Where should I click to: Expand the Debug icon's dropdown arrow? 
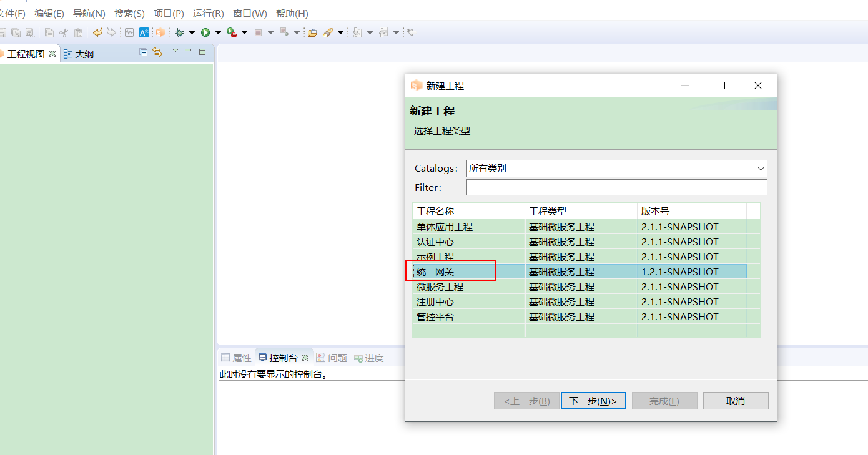tap(192, 32)
